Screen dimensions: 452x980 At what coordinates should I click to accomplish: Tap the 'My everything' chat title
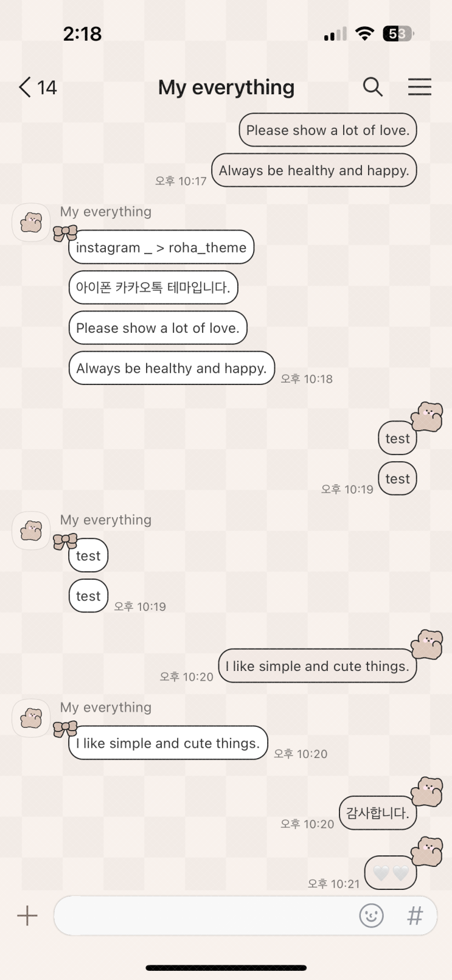(x=226, y=88)
